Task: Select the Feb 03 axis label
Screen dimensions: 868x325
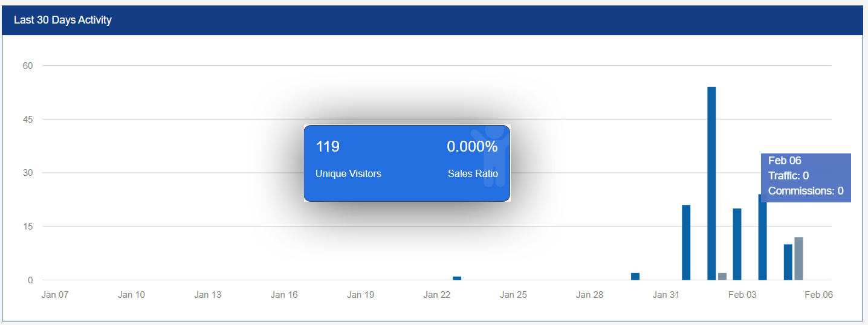Action: pyautogui.click(x=742, y=295)
